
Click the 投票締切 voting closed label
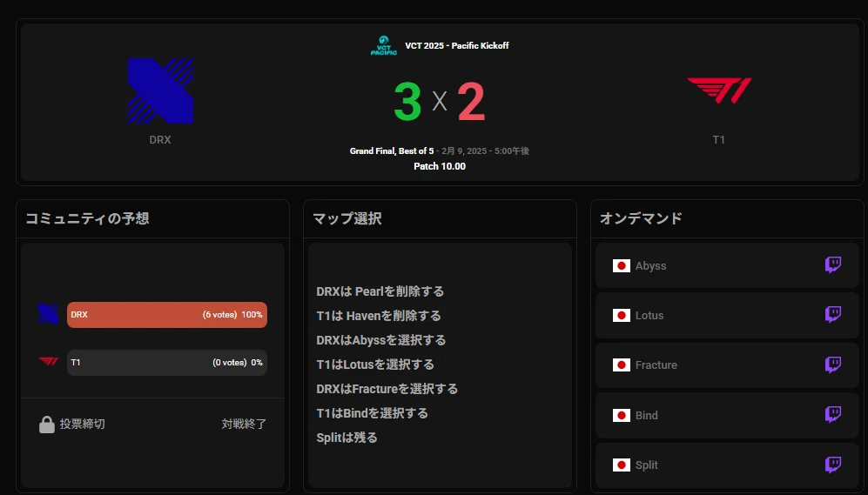[82, 425]
